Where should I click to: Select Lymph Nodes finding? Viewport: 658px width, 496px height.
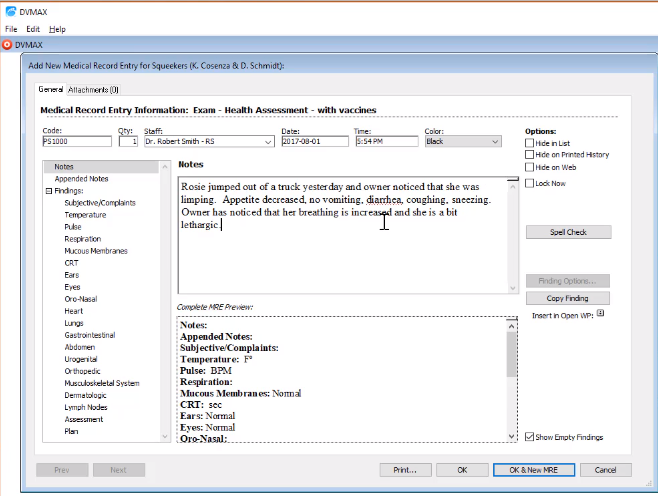pos(86,407)
